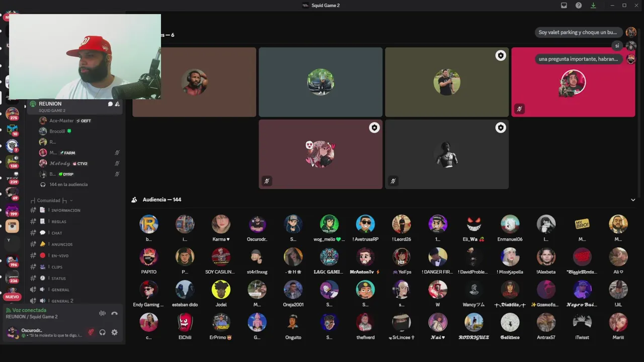This screenshot has width=644, height=362.
Task: Click the invite people icon beside REUNION
Action: point(117,104)
